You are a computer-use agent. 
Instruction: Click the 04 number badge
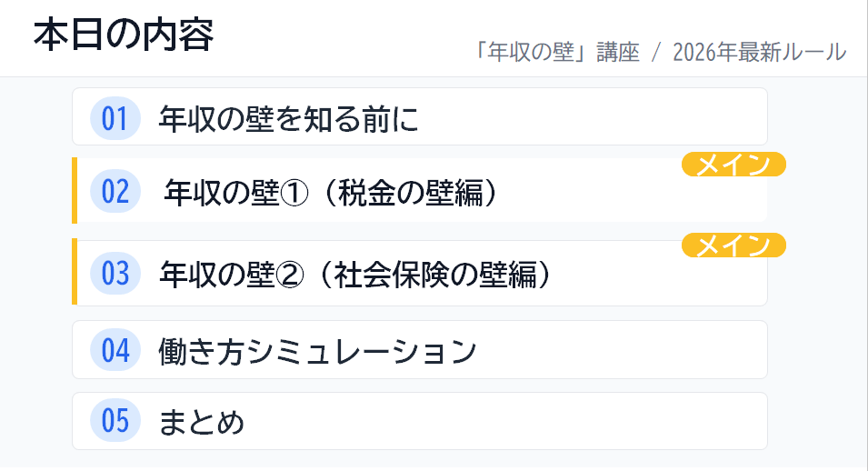pyautogui.click(x=115, y=350)
